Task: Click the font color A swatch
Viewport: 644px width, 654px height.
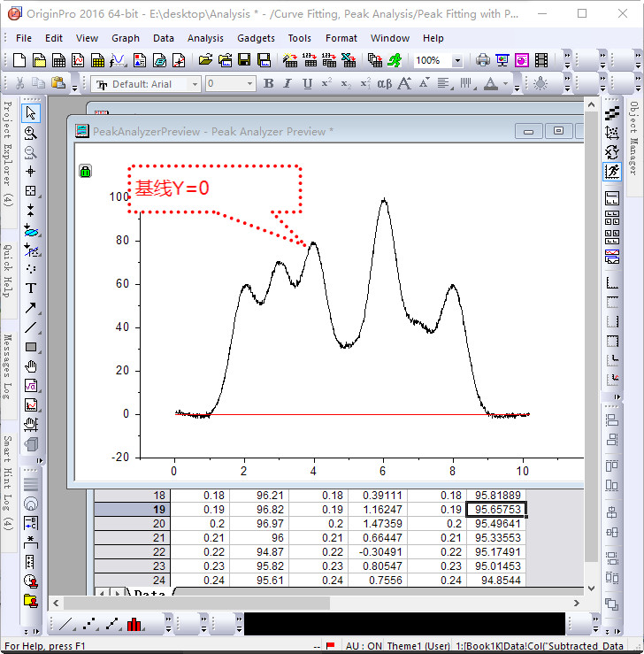Action: (491, 84)
